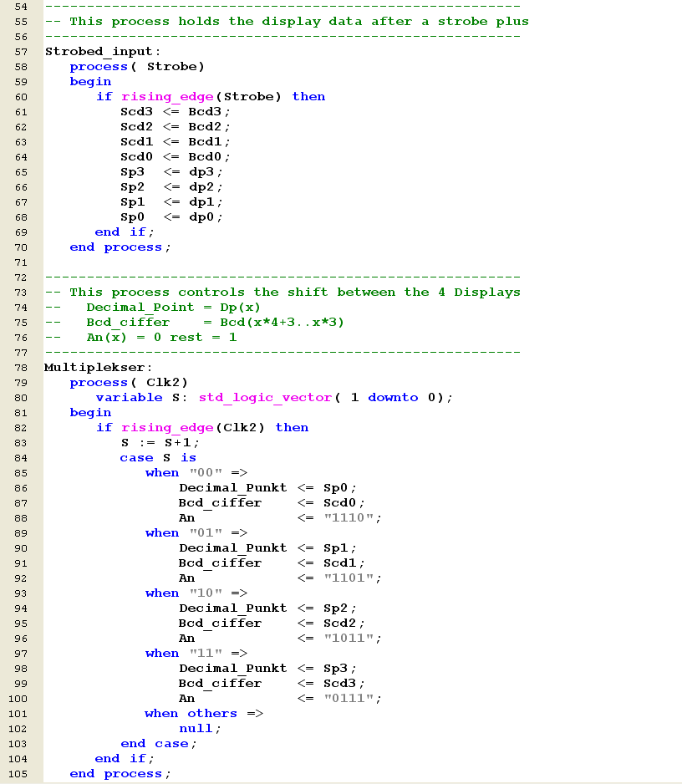The image size is (682, 784).
Task: Click the string "1101" on line 92
Action: (349, 578)
